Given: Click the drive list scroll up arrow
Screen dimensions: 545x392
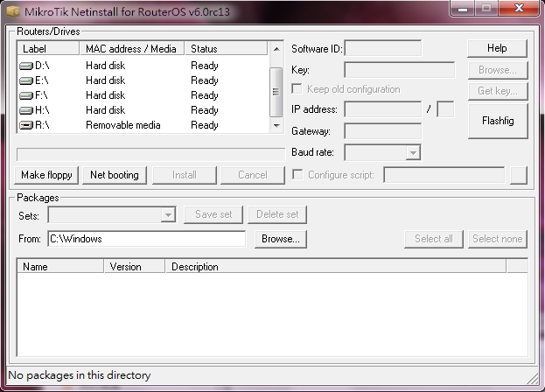Looking at the screenshot, I should pos(276,49).
